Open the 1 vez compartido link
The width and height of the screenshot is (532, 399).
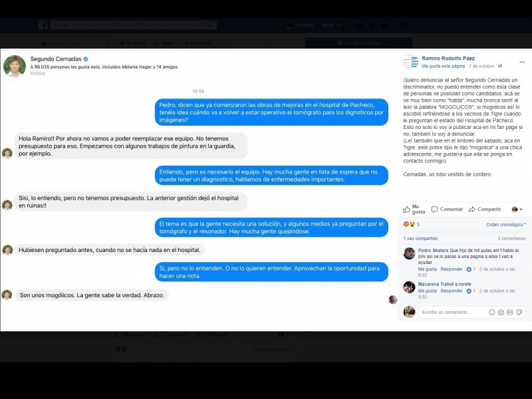[420, 239]
